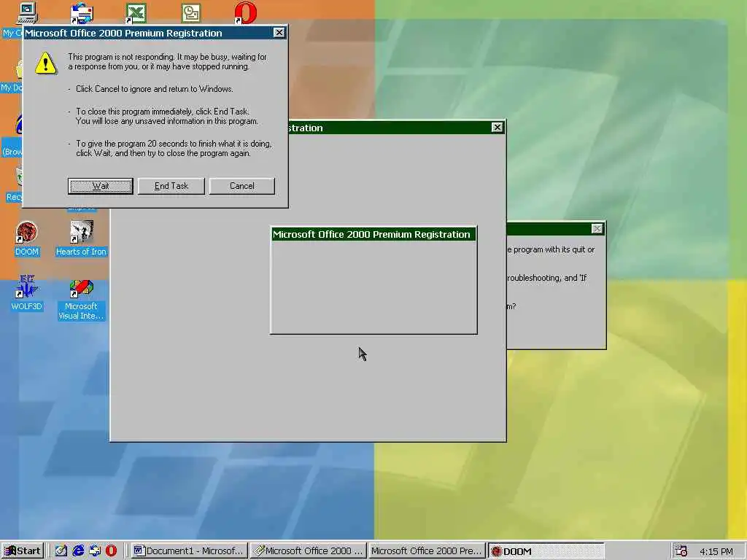Click End Task to close the program
Screen dimensions: 747x560
pos(171,186)
